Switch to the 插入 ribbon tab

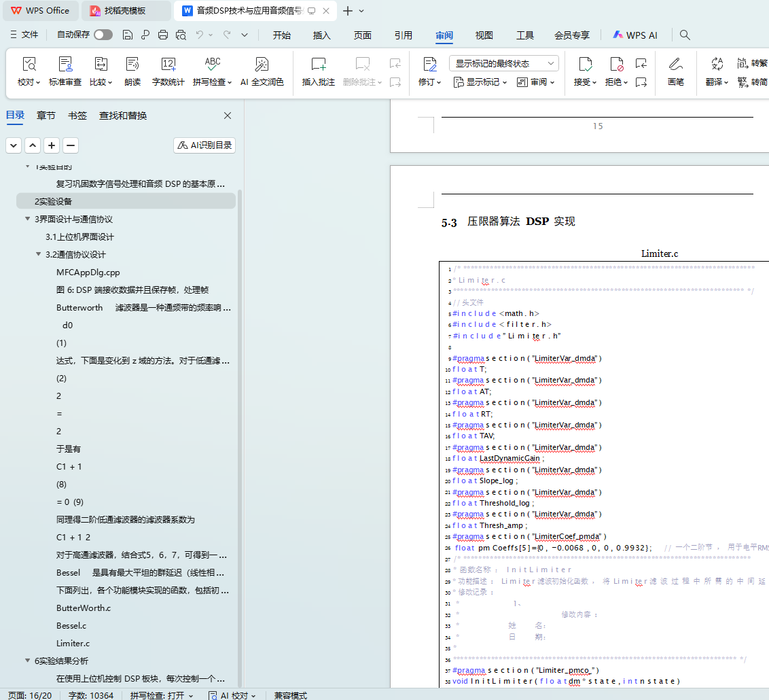click(x=321, y=35)
